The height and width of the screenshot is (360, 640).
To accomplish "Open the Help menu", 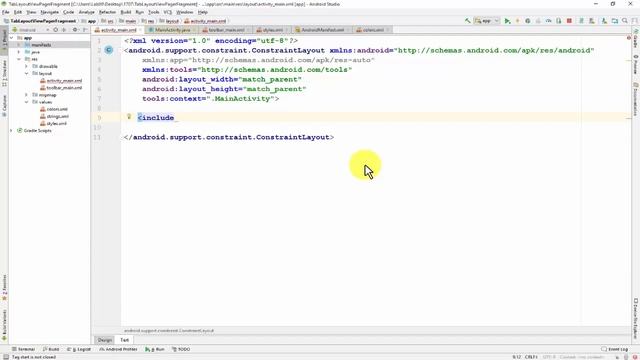I will (x=203, y=12).
